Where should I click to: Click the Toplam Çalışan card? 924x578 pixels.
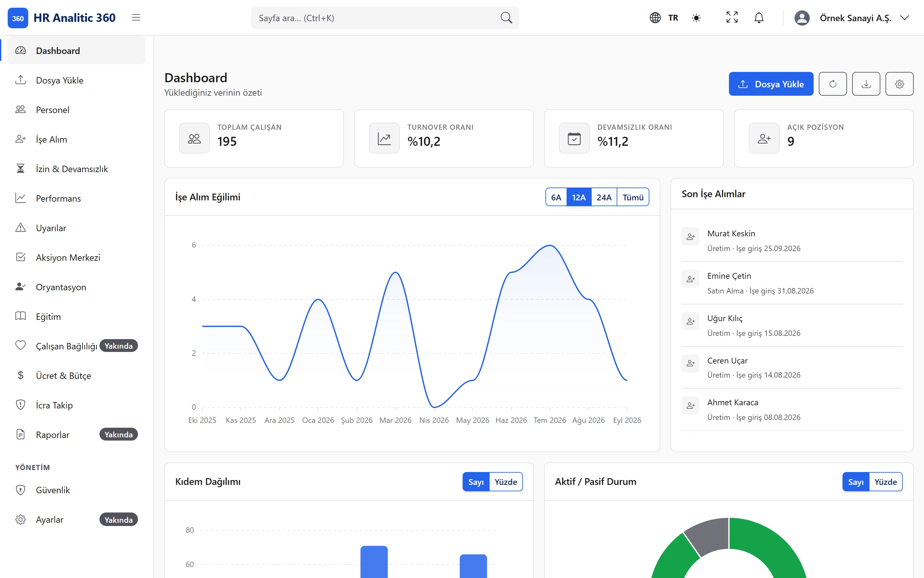[254, 138]
